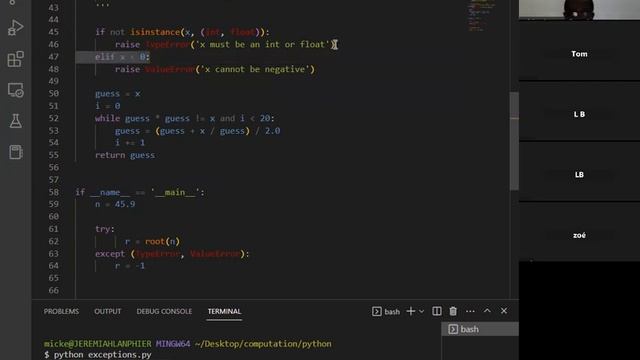The image size is (640, 360).
Task: Click 'guess = x' on line 50
Action: point(118,93)
